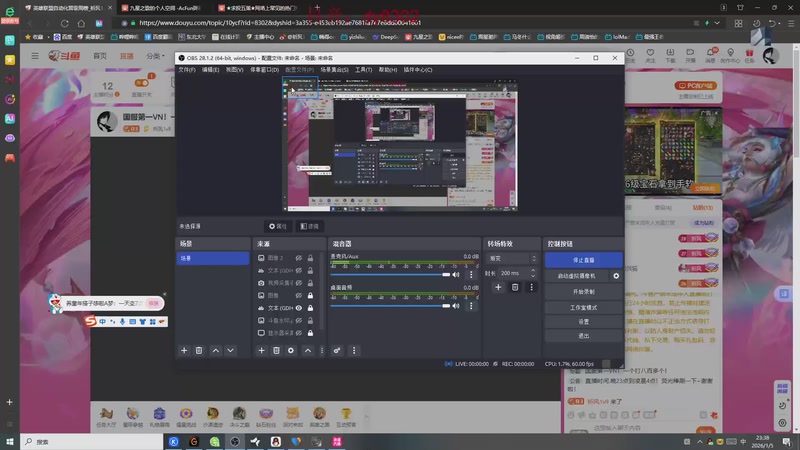Mute the 桌面音频 speaker icon
This screenshot has width=800, height=450.
coord(456,306)
